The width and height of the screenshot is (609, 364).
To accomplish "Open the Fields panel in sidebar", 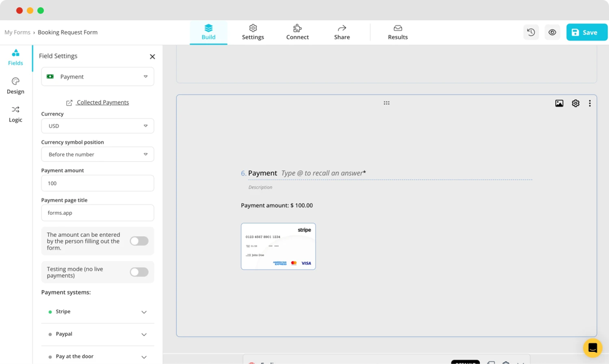I will coord(15,57).
